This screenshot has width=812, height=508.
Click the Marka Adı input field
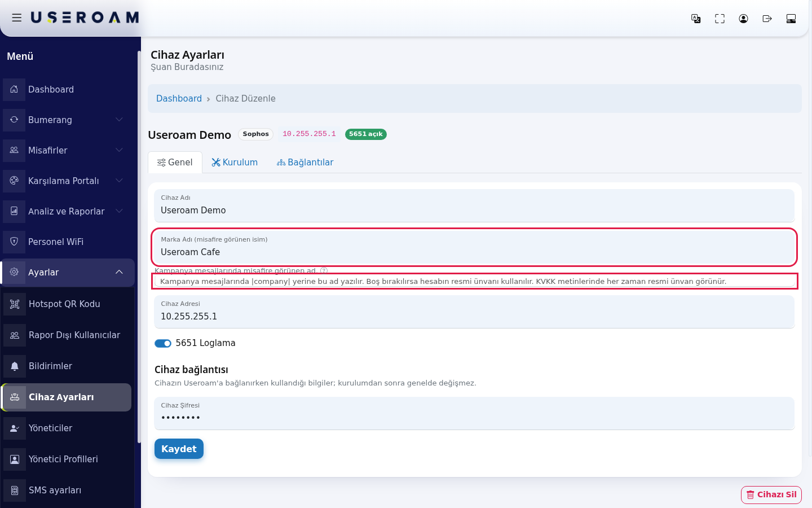click(474, 247)
